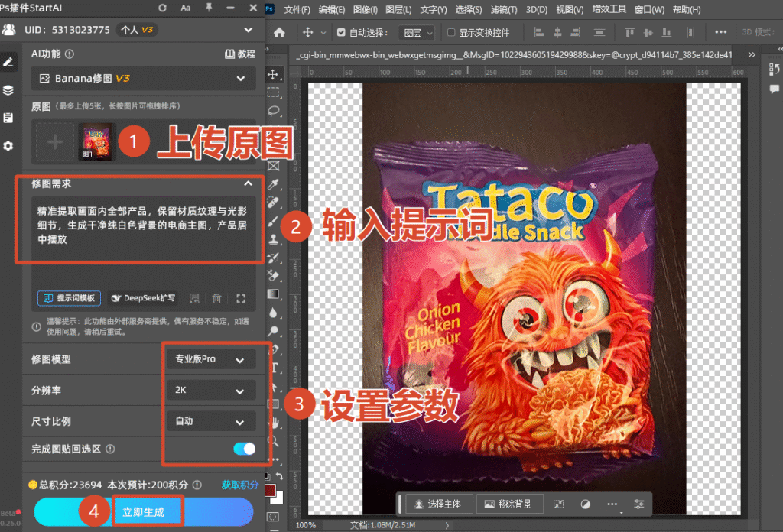783x532 pixels.
Task: Click align left edges icon
Action: pyautogui.click(x=539, y=32)
